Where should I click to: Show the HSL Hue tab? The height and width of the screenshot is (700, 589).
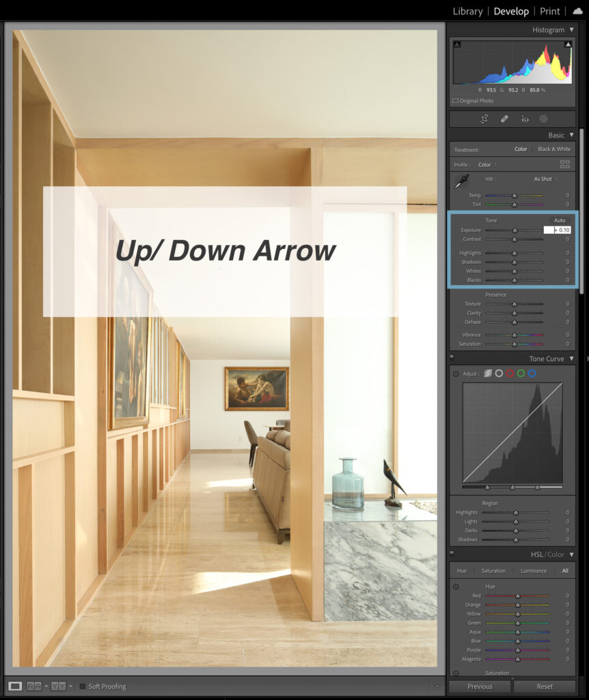[462, 571]
